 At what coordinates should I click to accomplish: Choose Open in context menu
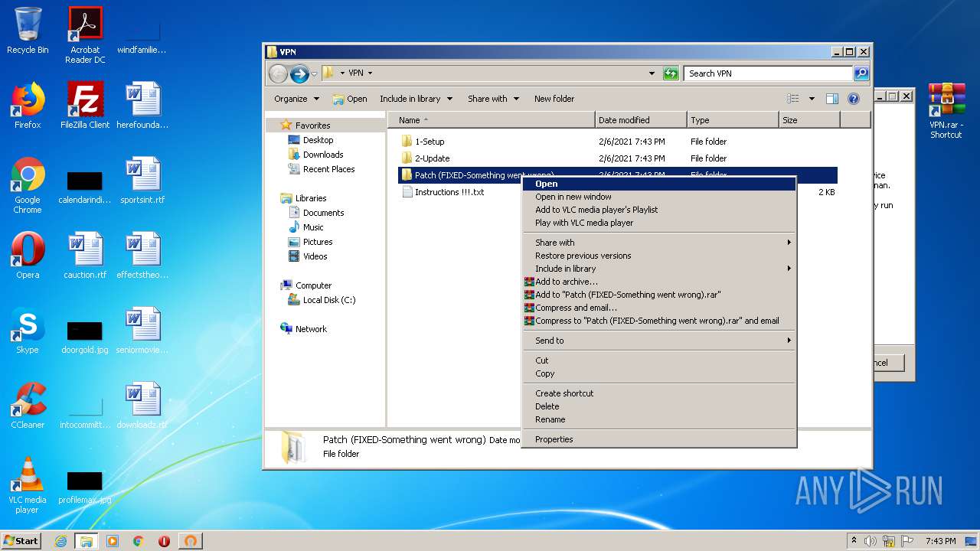[x=658, y=184]
